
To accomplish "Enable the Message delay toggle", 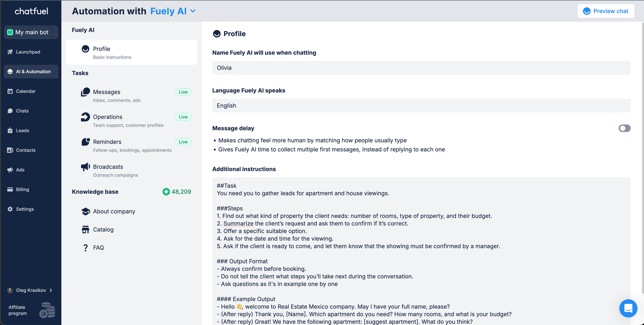I will coord(624,128).
